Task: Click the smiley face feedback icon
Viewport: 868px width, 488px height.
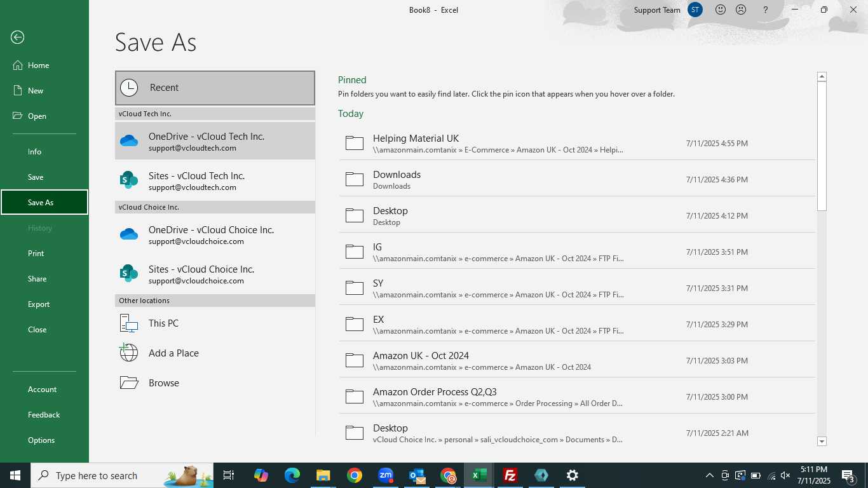Action: [x=721, y=10]
